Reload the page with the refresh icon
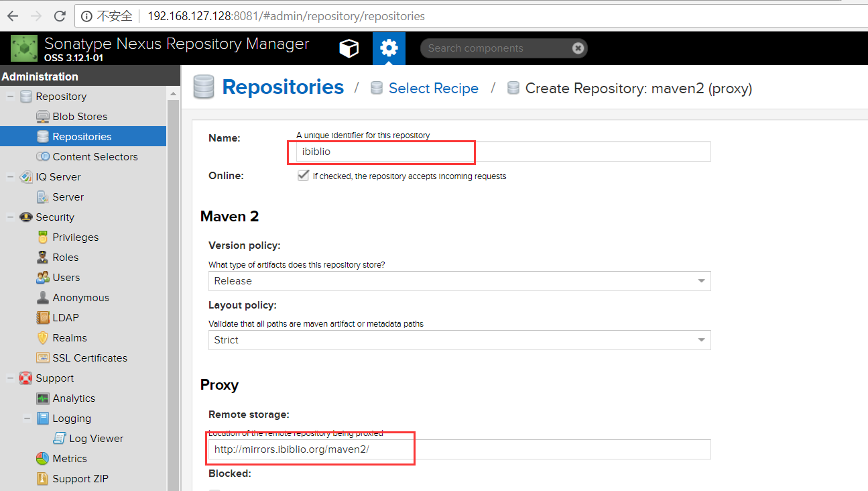868x491 pixels. [x=60, y=15]
